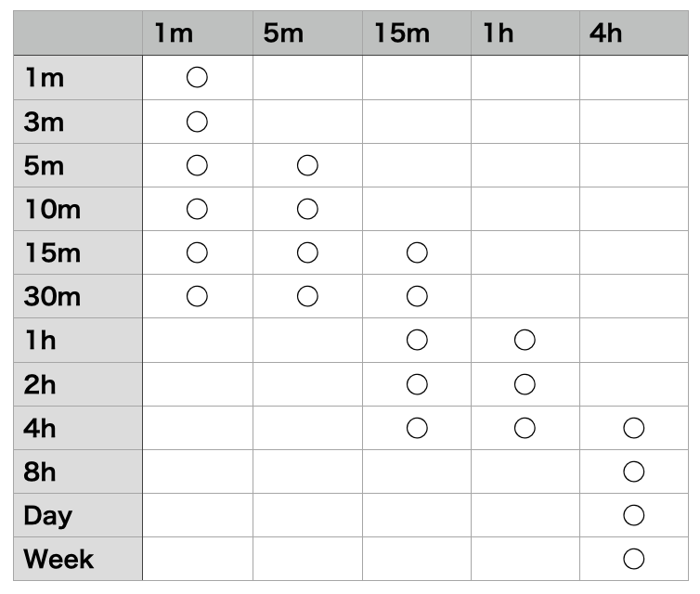Click the circle in row 8h, column 4h
The image size is (700, 594).
[634, 471]
